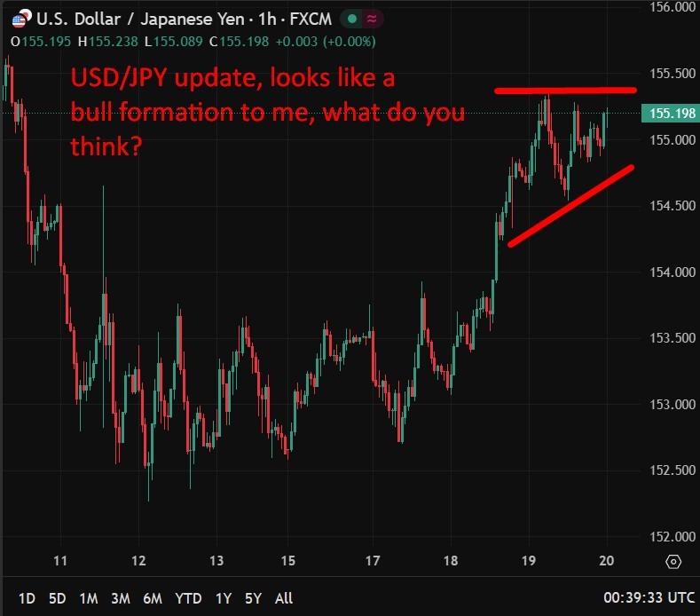Select the horizontal red resistance line
The image size is (700, 616).
point(565,91)
